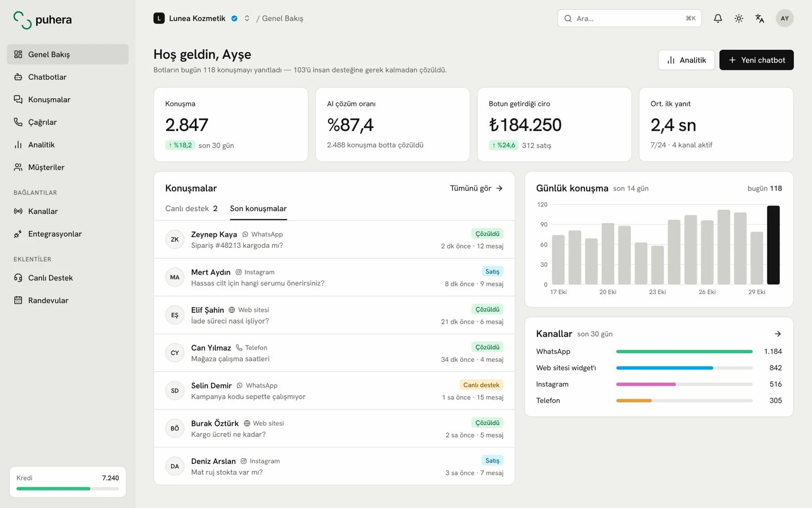812x508 pixels.
Task: Open the Kanallar card arrow
Action: coord(777,334)
